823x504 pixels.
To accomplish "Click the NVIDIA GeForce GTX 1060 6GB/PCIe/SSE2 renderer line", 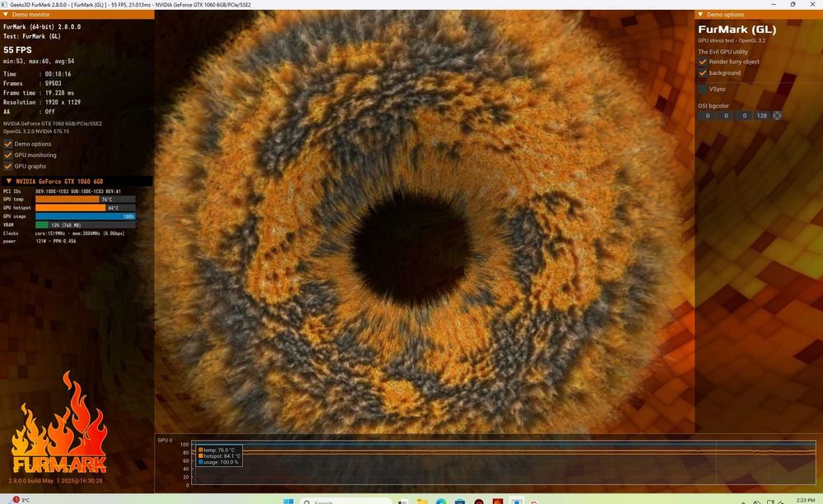I will [x=53, y=124].
